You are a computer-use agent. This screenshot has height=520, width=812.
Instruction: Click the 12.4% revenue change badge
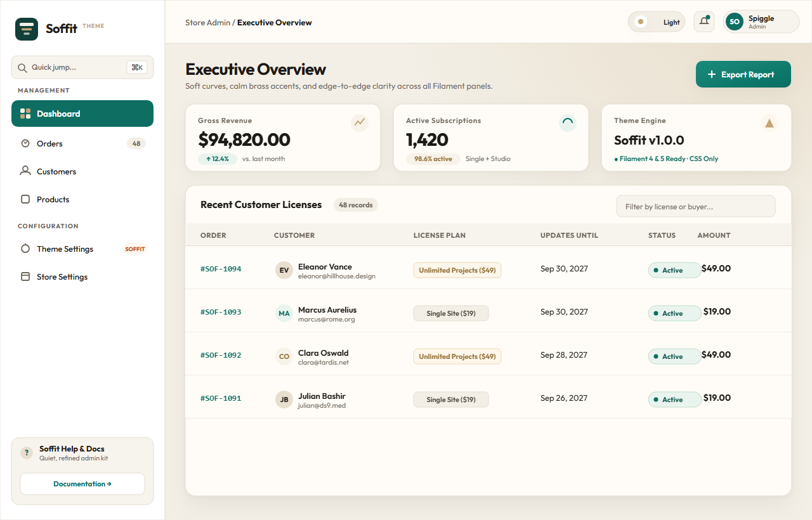pyautogui.click(x=218, y=159)
